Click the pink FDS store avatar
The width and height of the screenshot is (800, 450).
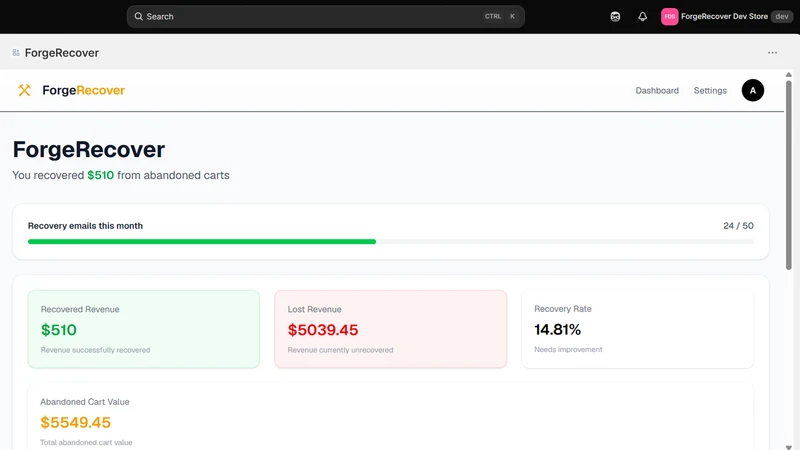point(669,17)
